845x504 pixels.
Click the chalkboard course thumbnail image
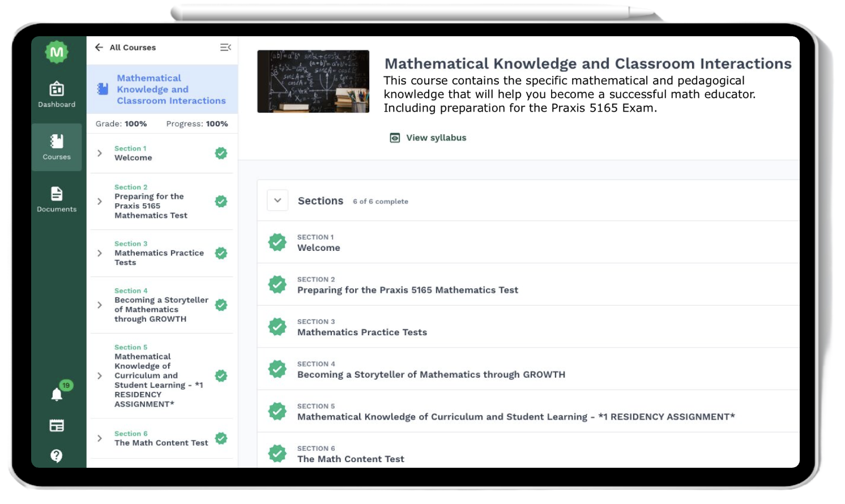313,82
